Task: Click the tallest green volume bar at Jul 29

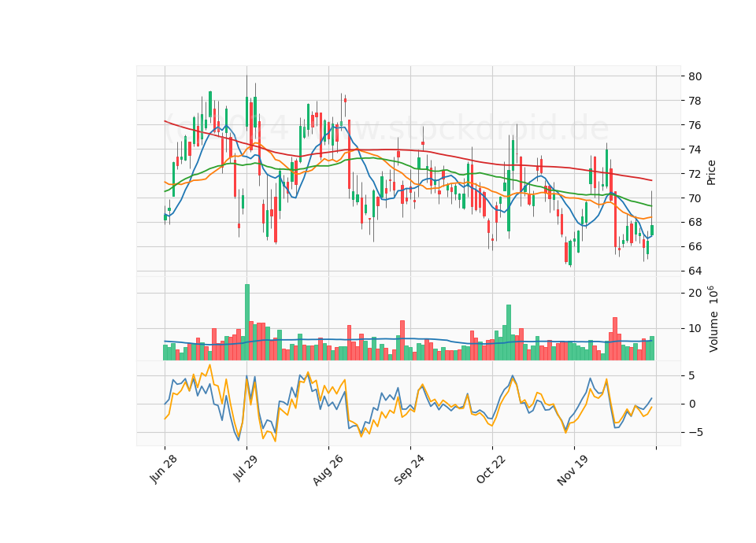Action: coord(246,323)
